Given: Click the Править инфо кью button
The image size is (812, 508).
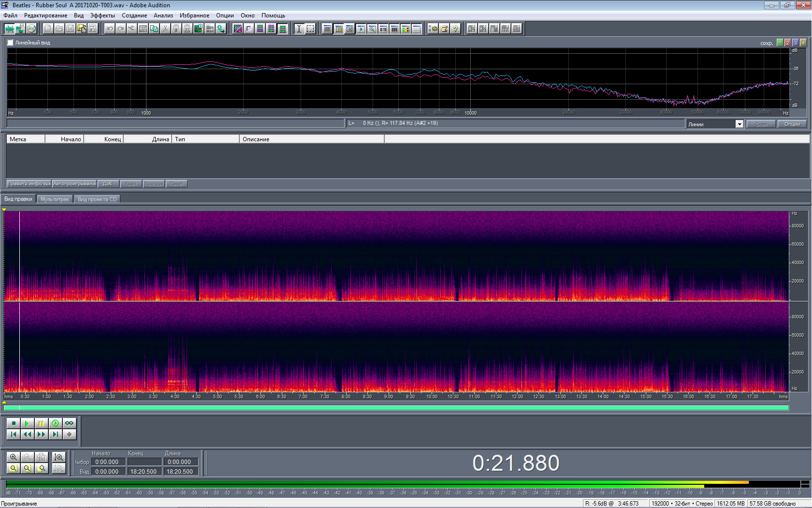Looking at the screenshot, I should [29, 184].
